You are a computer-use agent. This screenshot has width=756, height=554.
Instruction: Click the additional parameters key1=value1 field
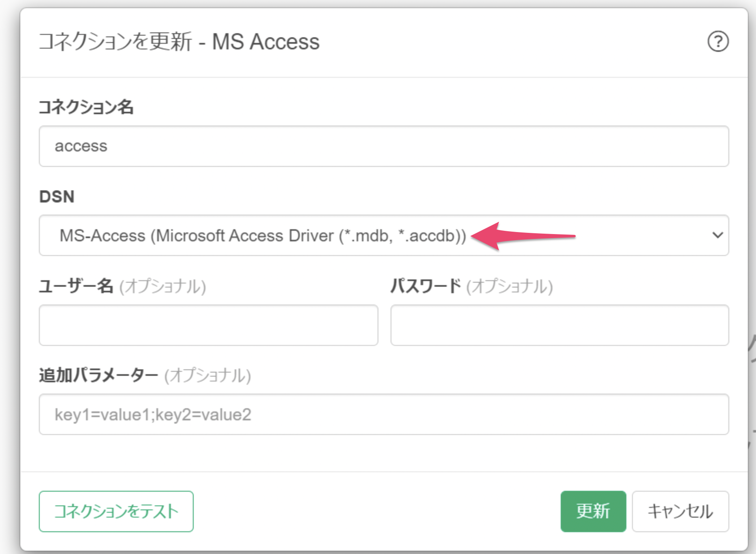point(384,414)
